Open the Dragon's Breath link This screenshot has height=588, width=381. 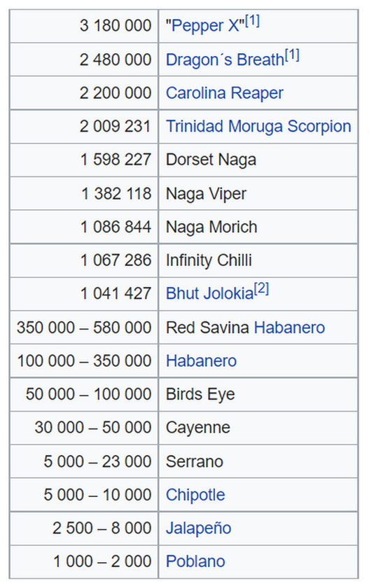[225, 59]
